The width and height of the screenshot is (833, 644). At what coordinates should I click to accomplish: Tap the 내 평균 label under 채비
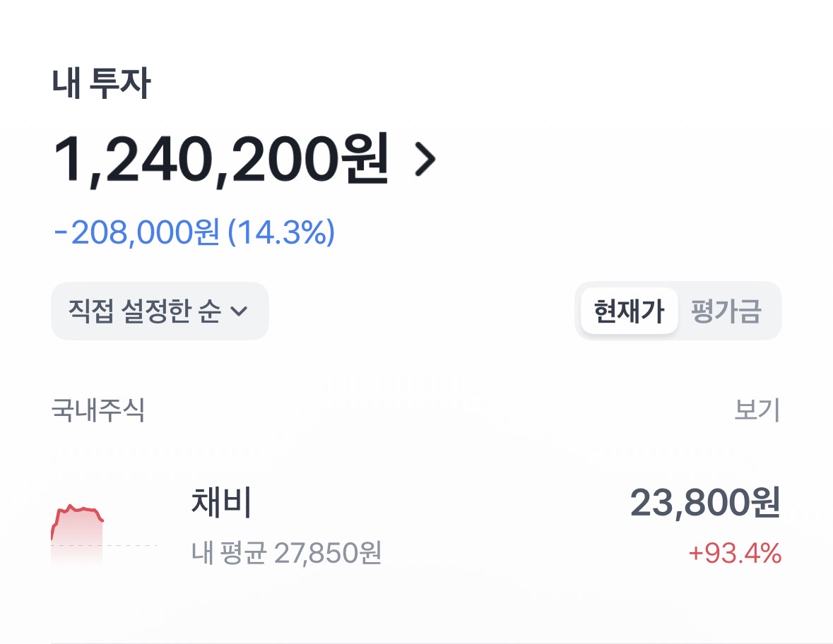tap(228, 553)
